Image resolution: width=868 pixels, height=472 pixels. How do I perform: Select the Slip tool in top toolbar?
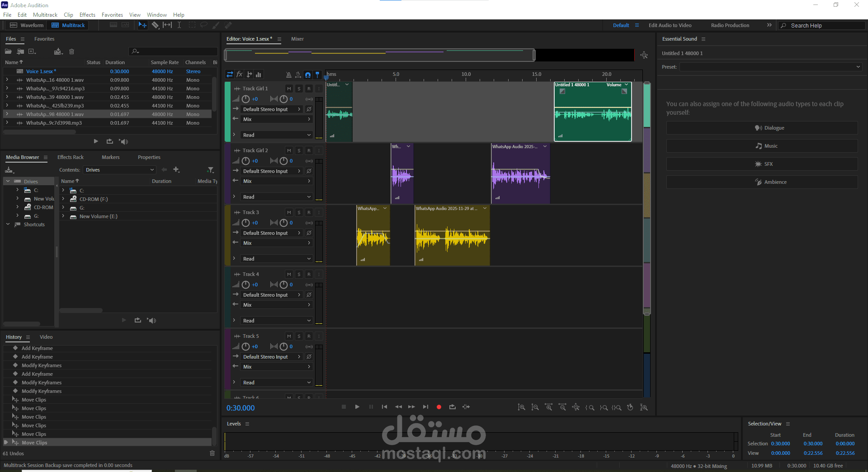pos(167,25)
